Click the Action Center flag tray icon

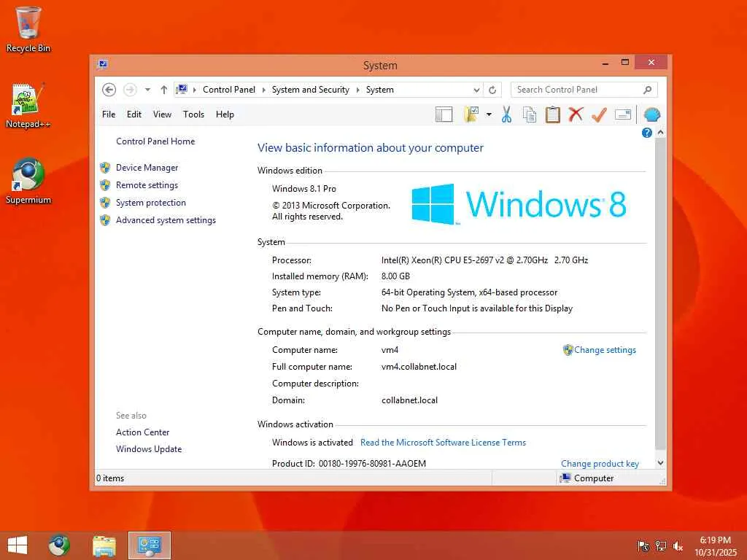643,546
